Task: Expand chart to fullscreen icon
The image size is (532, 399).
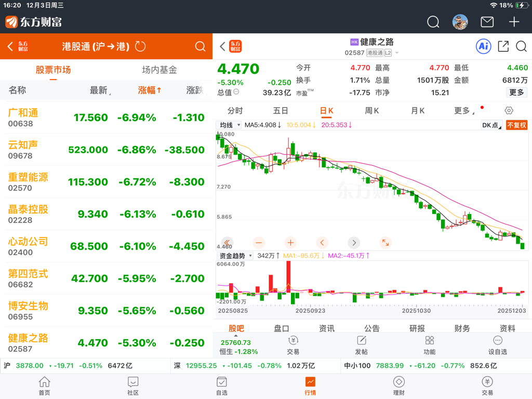Action: click(x=385, y=243)
